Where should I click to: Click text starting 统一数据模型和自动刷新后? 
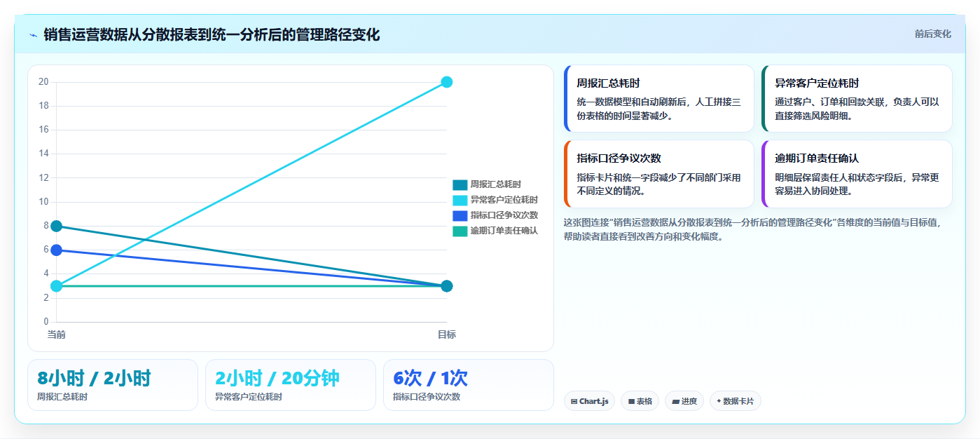(658, 109)
